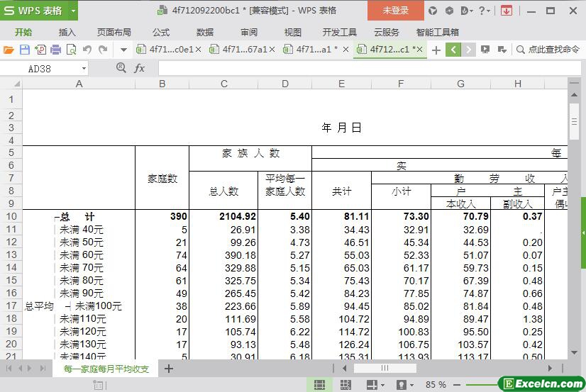Screen dimensions: 586x392
Task: Open the help question mark menu
Action: (484, 11)
